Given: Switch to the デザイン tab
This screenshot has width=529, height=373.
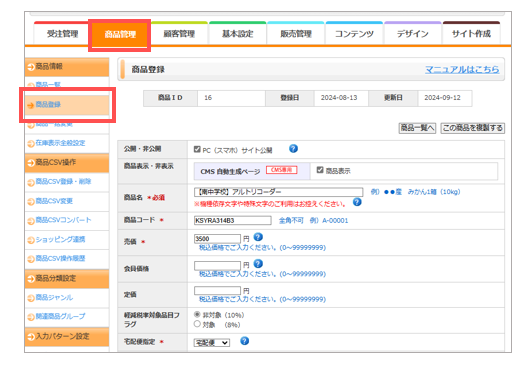Looking at the screenshot, I should coord(412,33).
